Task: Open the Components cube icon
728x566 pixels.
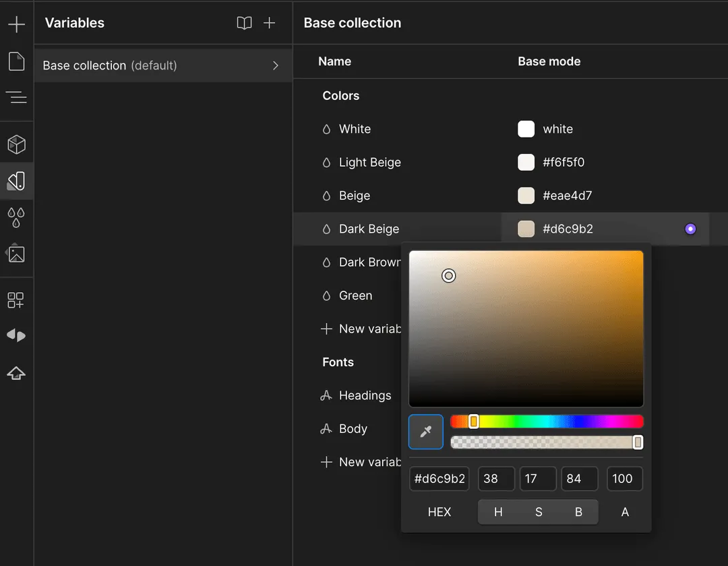Action: tap(16, 144)
